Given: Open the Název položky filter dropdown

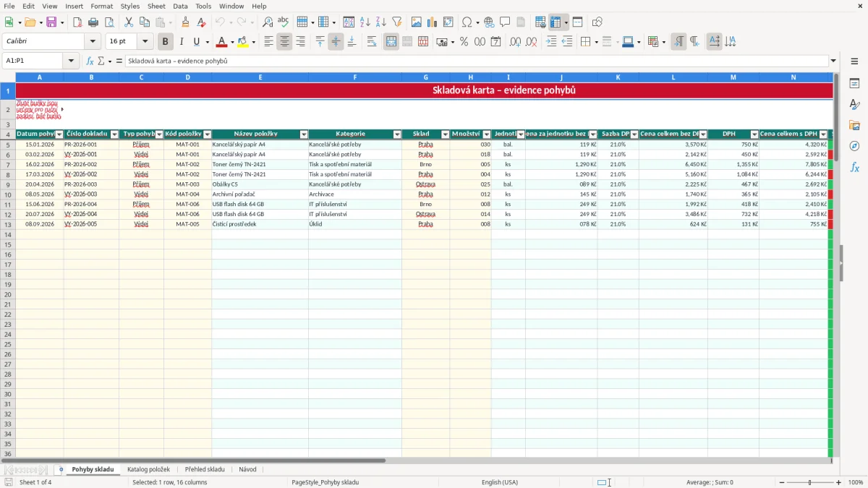Looking at the screenshot, I should (304, 134).
